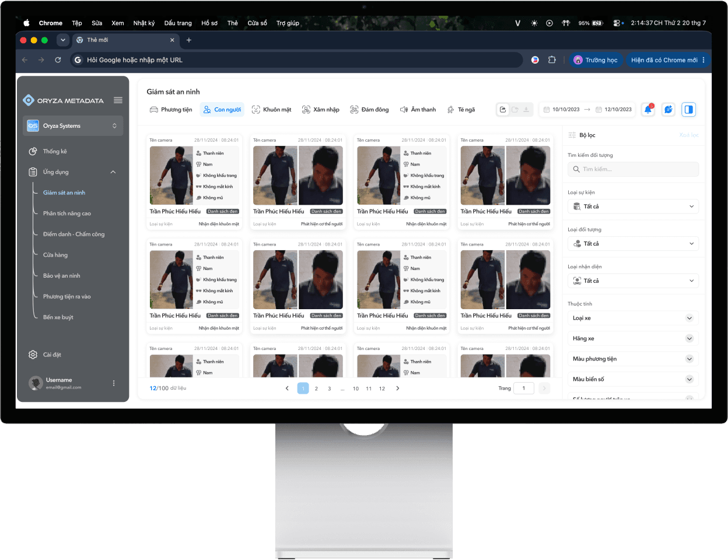Click the Oryza Metadata logo
This screenshot has height=560, width=728.
tap(63, 100)
